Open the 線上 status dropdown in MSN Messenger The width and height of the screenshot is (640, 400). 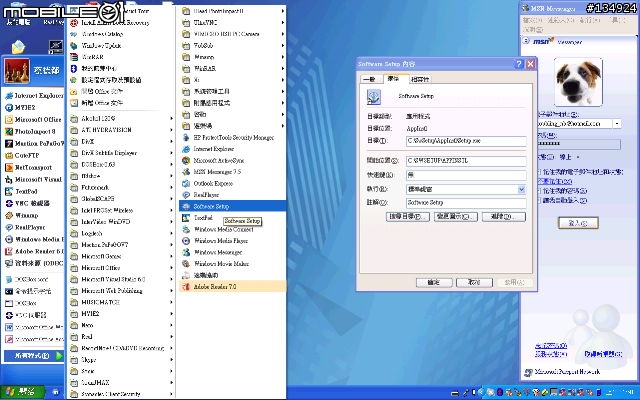568,157
